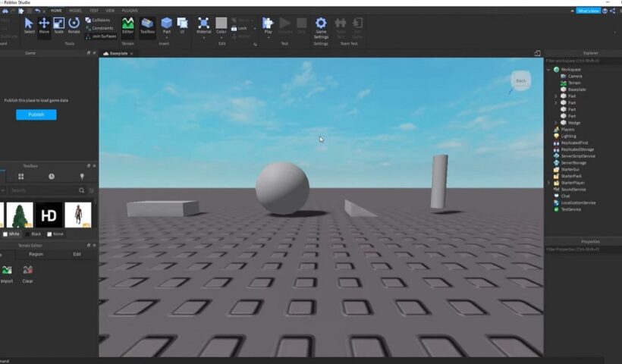Close the Baseplate document tab

coord(132,54)
